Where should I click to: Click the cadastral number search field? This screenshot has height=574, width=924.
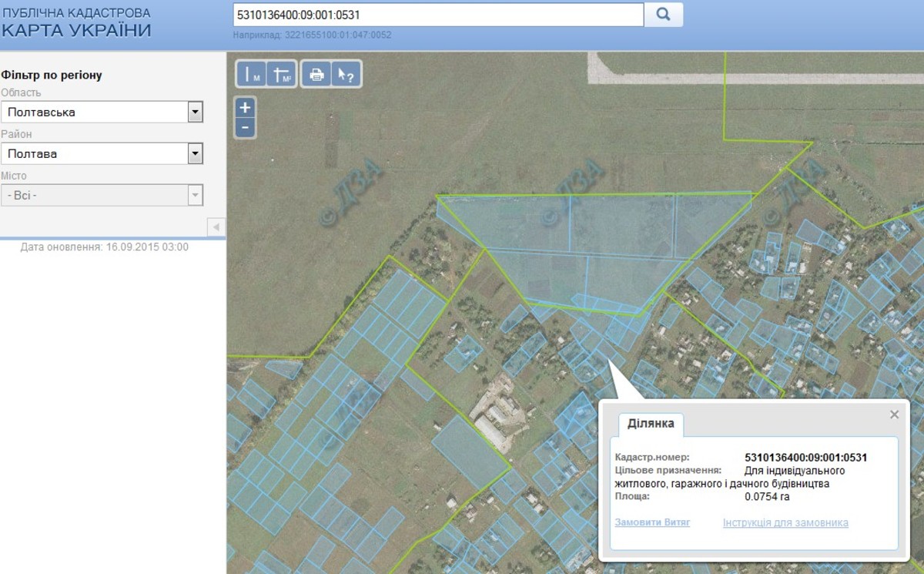pos(437,15)
